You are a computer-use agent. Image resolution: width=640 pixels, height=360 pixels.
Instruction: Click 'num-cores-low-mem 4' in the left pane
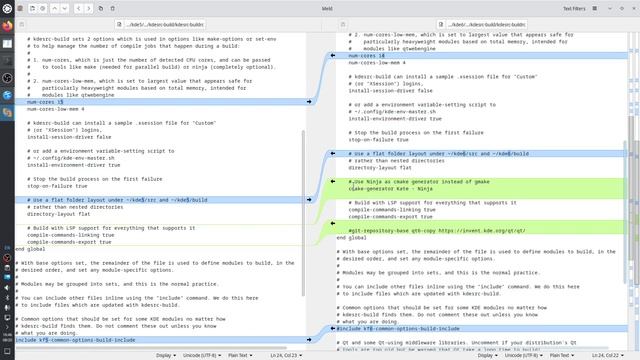click(x=56, y=109)
